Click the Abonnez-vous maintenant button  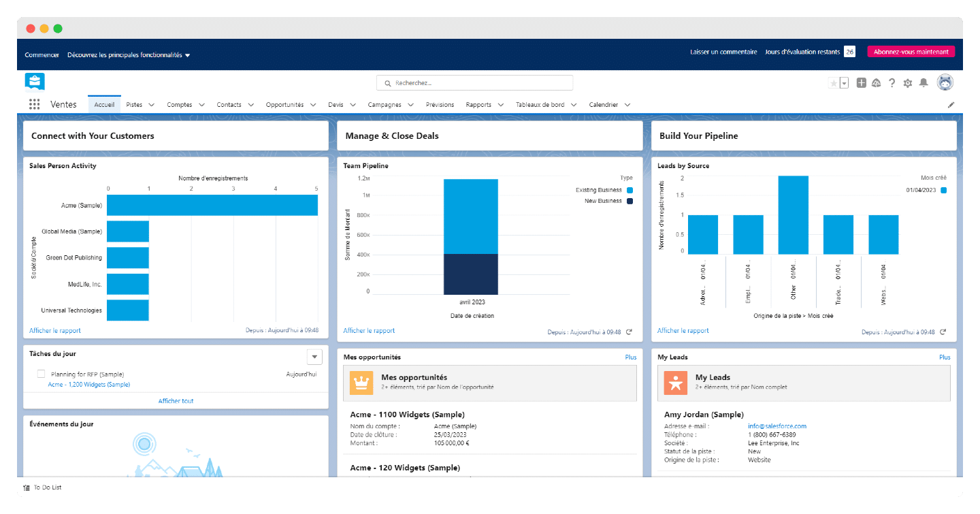[911, 52]
